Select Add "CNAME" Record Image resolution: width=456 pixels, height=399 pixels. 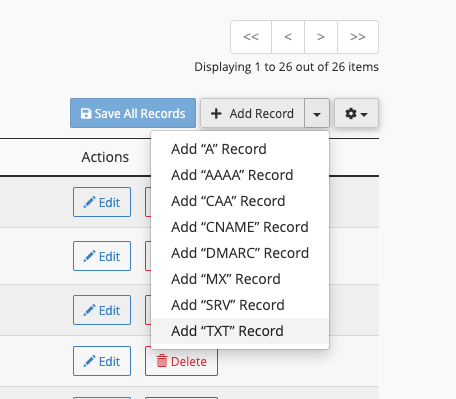tap(240, 227)
